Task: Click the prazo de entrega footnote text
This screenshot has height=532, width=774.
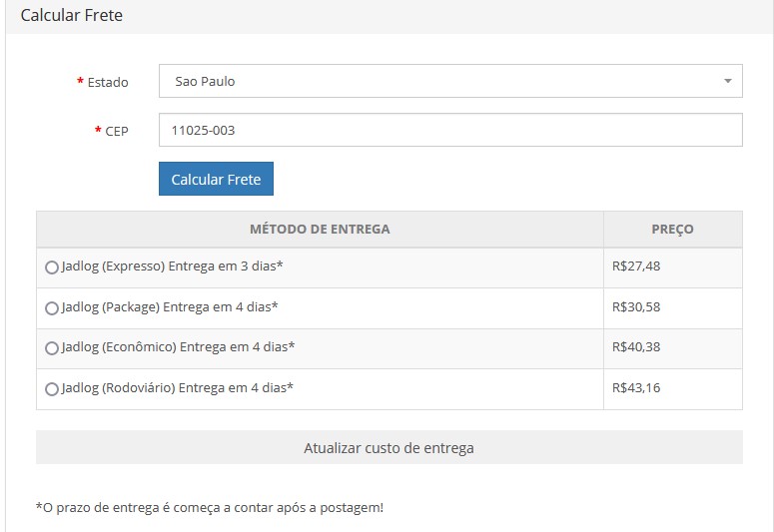Action: tap(210, 508)
